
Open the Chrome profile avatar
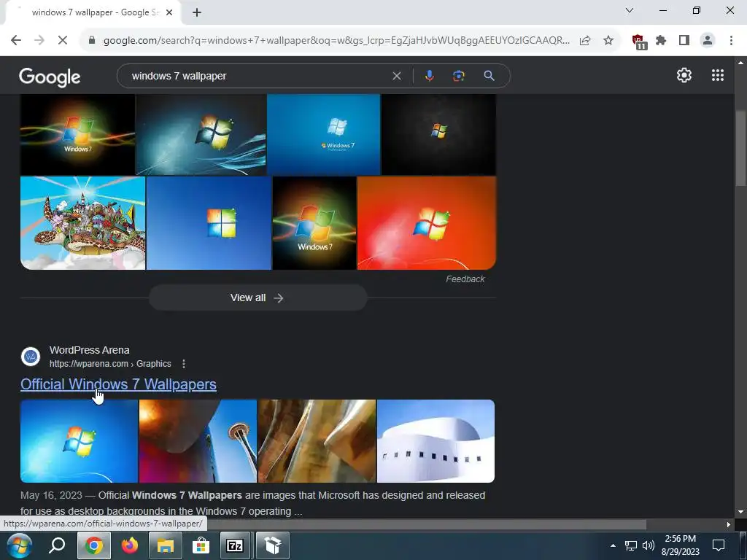tap(708, 41)
